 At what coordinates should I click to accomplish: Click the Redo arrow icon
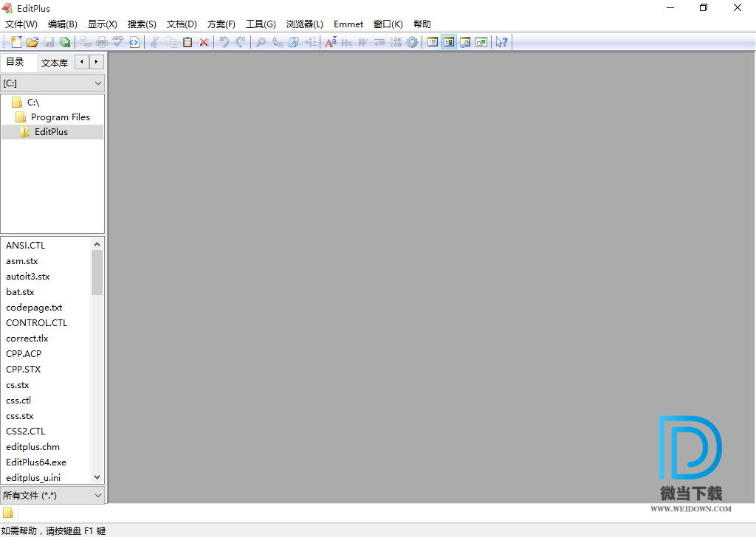click(241, 42)
